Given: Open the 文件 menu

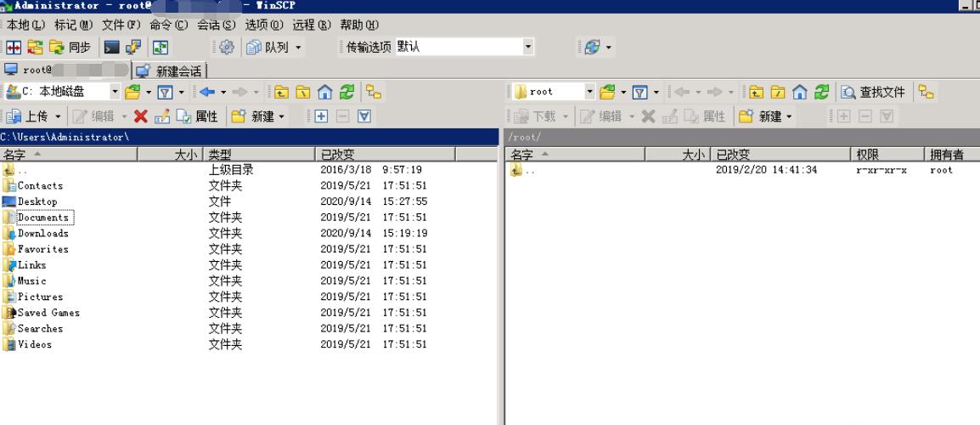Looking at the screenshot, I should pyautogui.click(x=121, y=25).
